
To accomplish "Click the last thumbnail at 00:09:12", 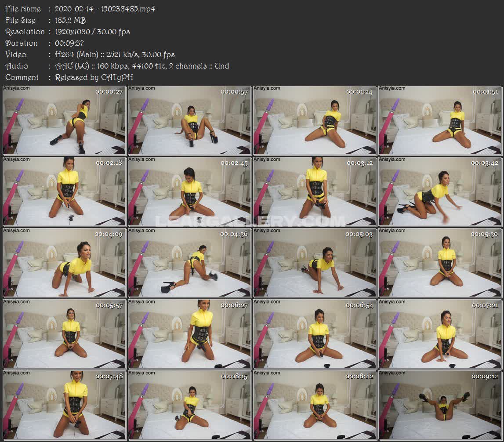I will click(440, 405).
